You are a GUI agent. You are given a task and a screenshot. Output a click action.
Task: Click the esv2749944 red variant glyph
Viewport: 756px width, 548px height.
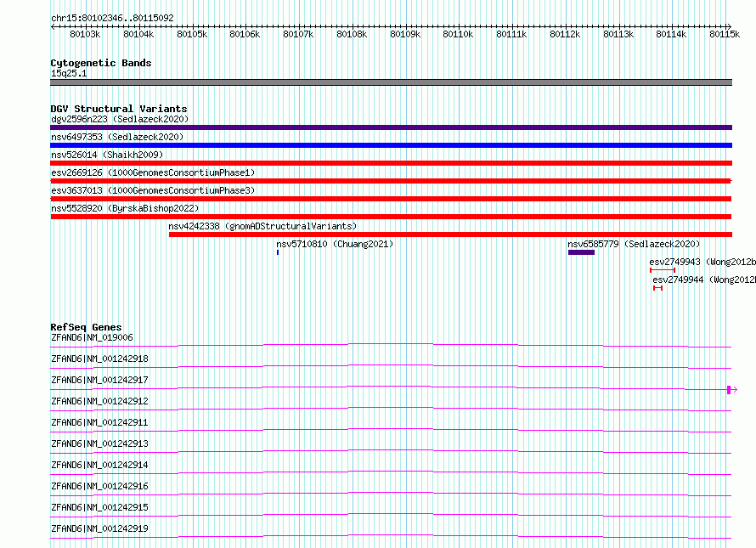tap(657, 288)
